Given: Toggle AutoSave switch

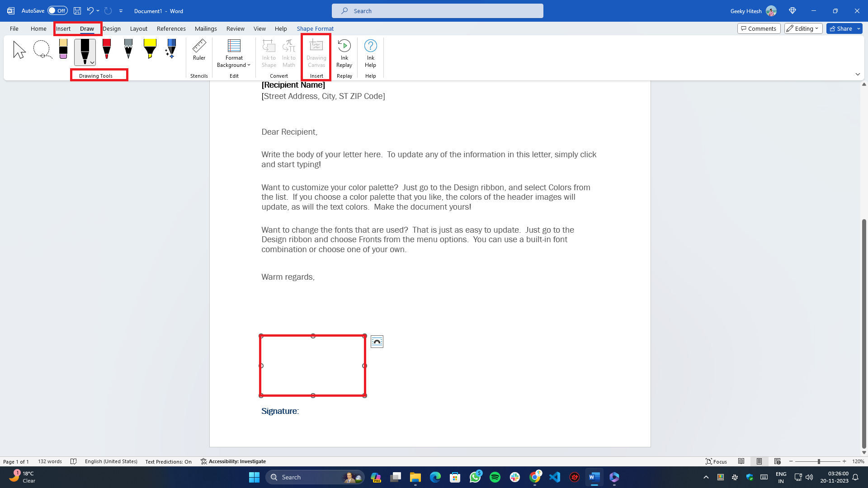Looking at the screenshot, I should [x=57, y=11].
